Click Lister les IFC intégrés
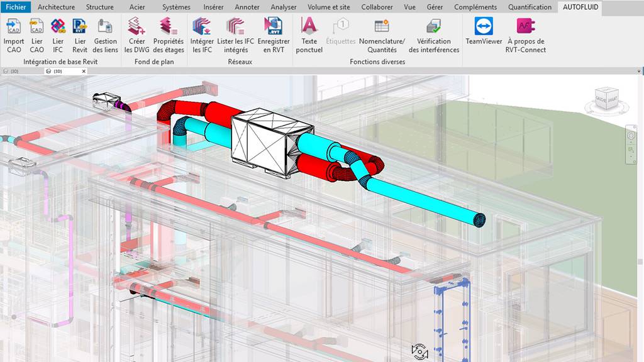 coord(236,27)
